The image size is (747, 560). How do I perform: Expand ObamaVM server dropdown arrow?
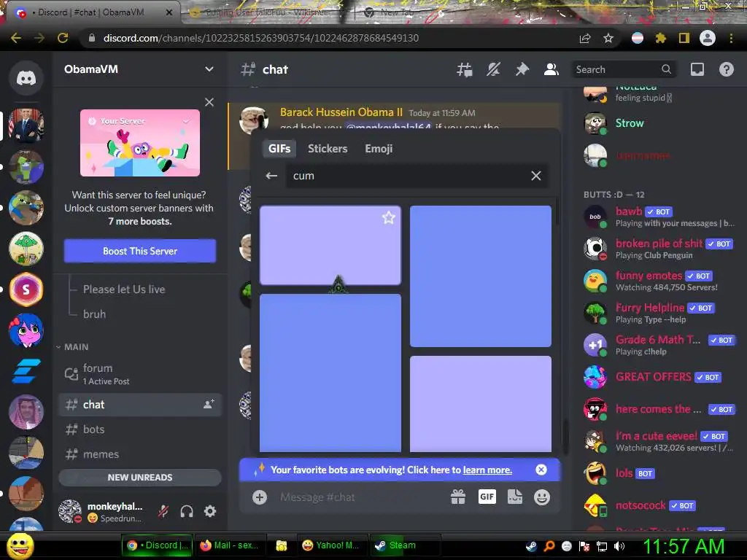pos(209,69)
